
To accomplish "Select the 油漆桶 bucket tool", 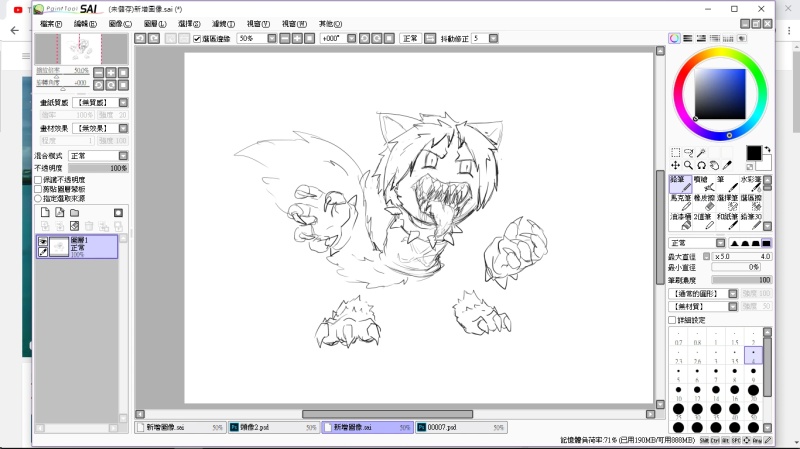I will click(680, 221).
